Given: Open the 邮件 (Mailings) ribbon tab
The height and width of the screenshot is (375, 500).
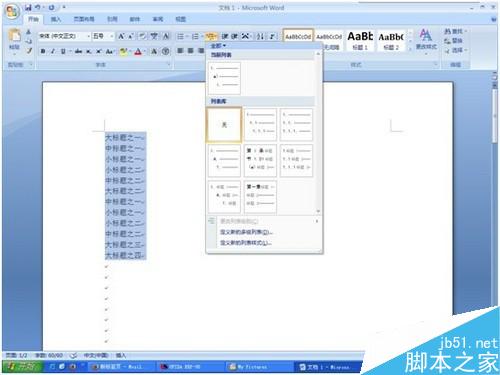Looking at the screenshot, I should (135, 19).
